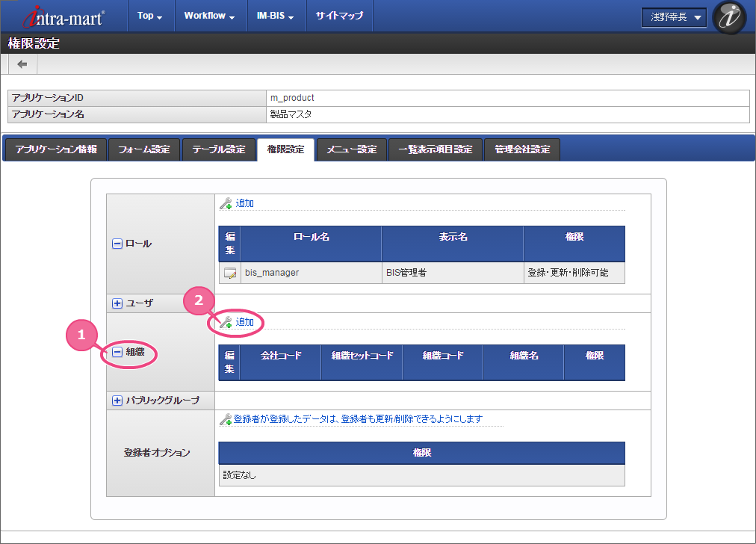
Task: Click the アプリケーション名 label cell
Action: tap(137, 114)
